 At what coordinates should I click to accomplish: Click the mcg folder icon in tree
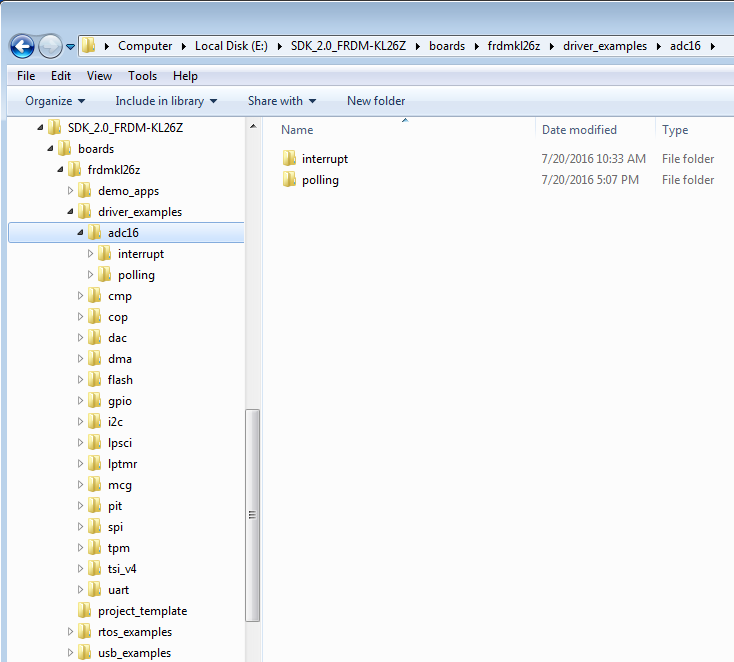(x=95, y=485)
